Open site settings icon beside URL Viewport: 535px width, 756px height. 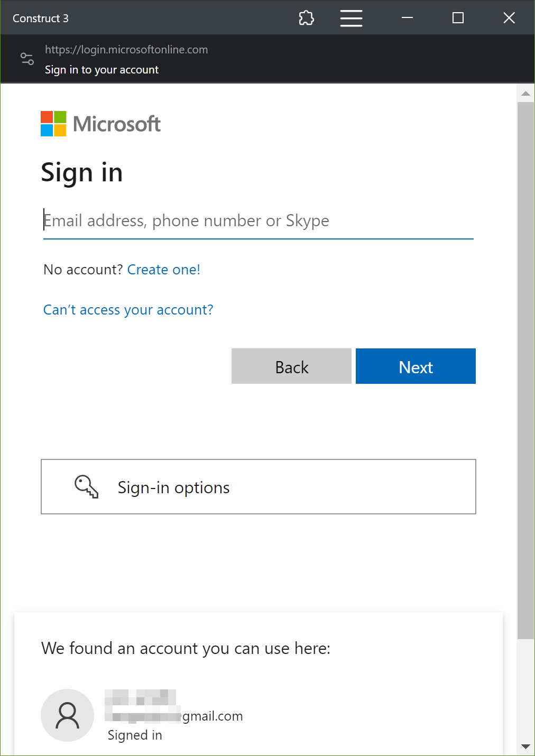click(x=27, y=59)
